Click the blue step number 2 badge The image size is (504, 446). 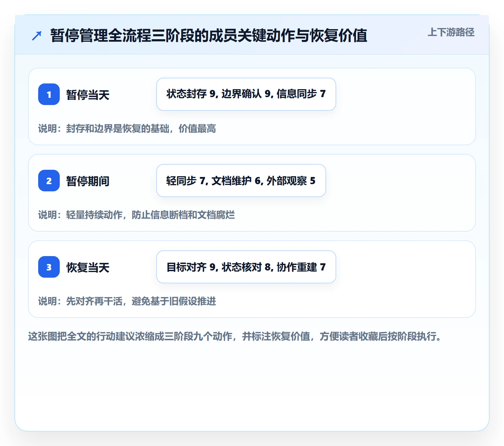(49, 181)
